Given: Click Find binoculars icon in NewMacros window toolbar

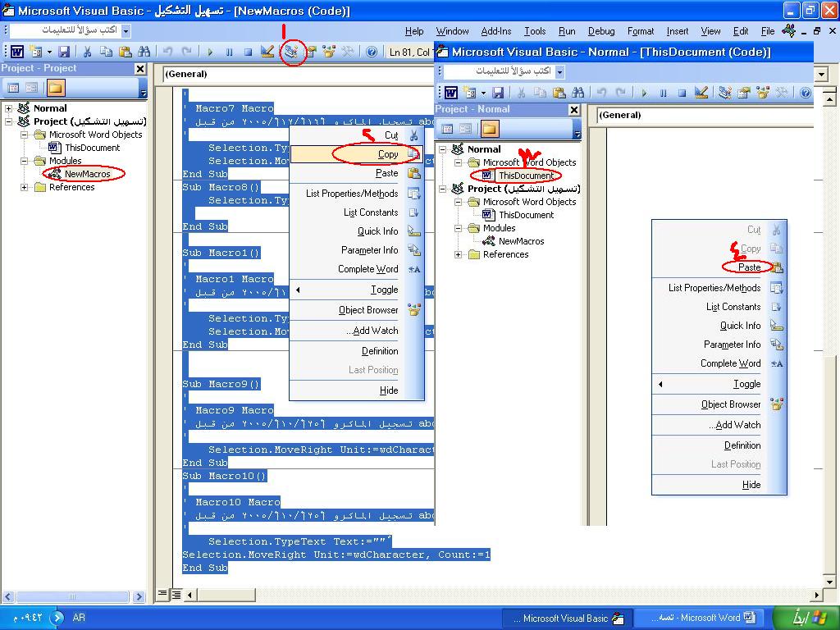Looking at the screenshot, I should (x=144, y=52).
